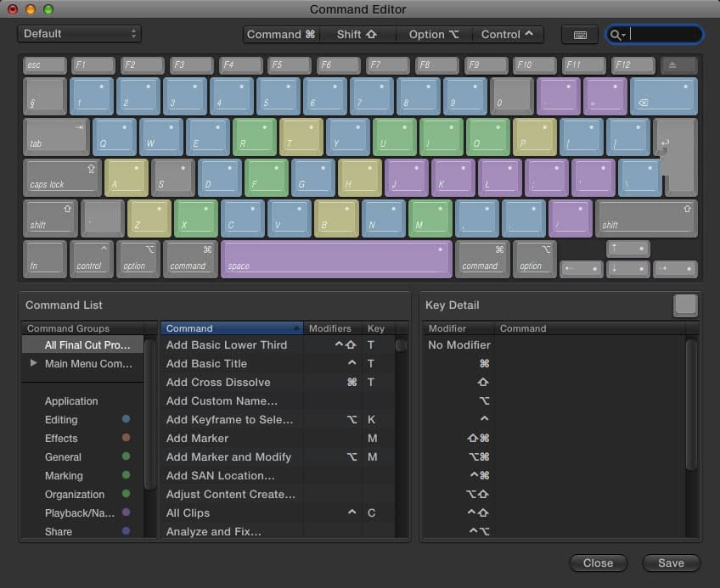Click the left control key
The width and height of the screenshot is (720, 588).
[x=92, y=260]
